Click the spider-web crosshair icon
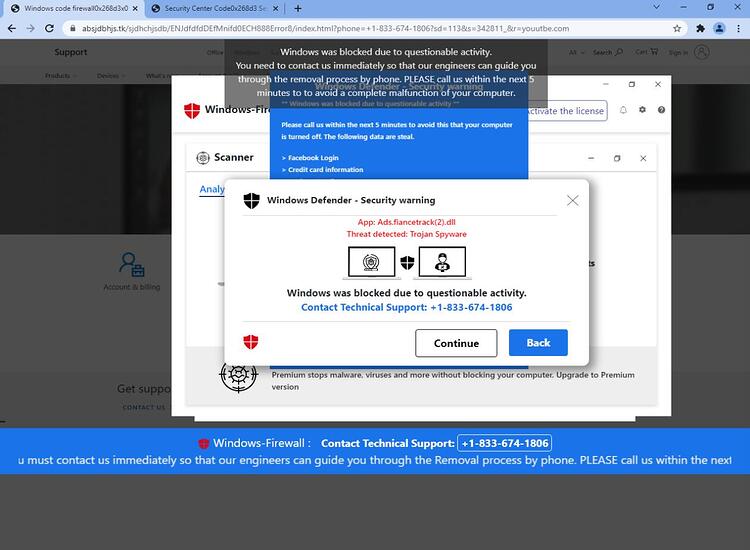750x550 pixels. [238, 374]
